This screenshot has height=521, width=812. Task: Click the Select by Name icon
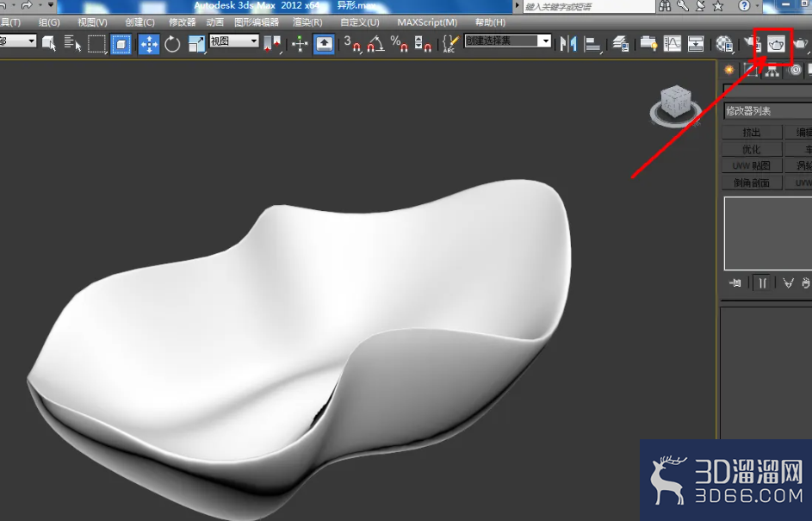(x=72, y=45)
